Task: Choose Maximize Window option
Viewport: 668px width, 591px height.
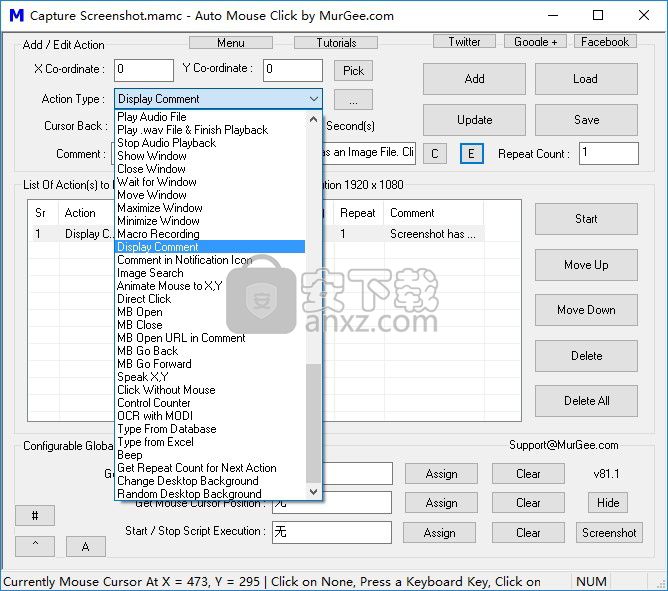Action: pos(160,208)
